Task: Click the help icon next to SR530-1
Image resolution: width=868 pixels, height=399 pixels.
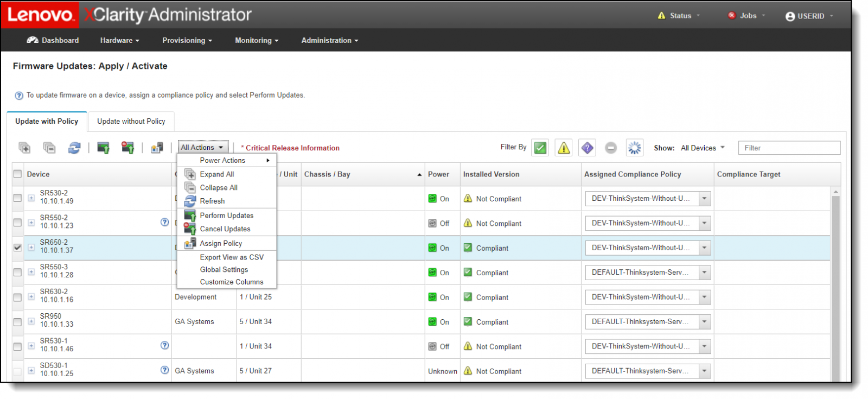Action: coord(165,345)
